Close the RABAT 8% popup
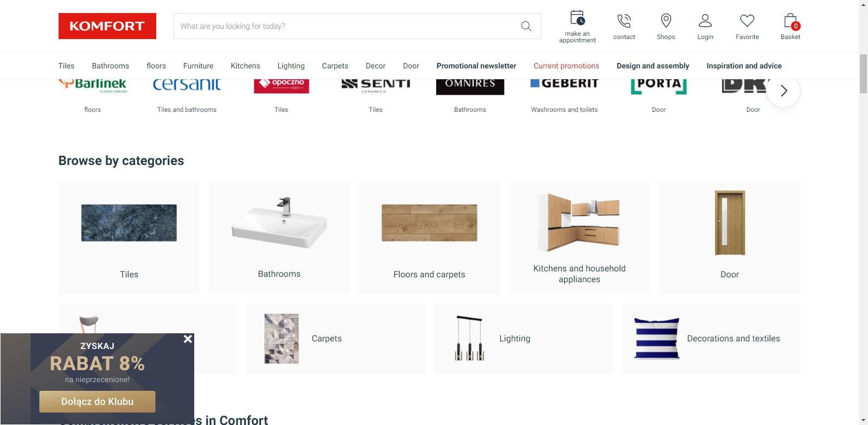Screen dimensions: 868x425 [188, 339]
